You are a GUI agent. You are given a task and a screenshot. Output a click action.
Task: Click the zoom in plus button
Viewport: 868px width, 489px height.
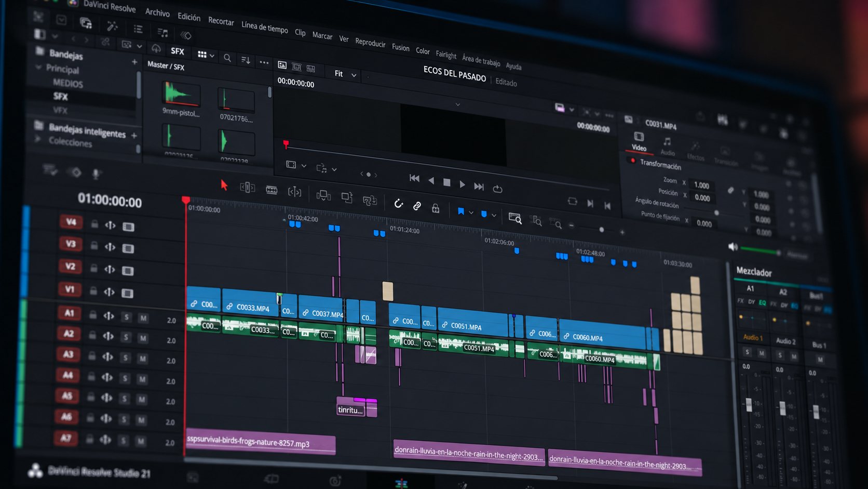(x=622, y=232)
